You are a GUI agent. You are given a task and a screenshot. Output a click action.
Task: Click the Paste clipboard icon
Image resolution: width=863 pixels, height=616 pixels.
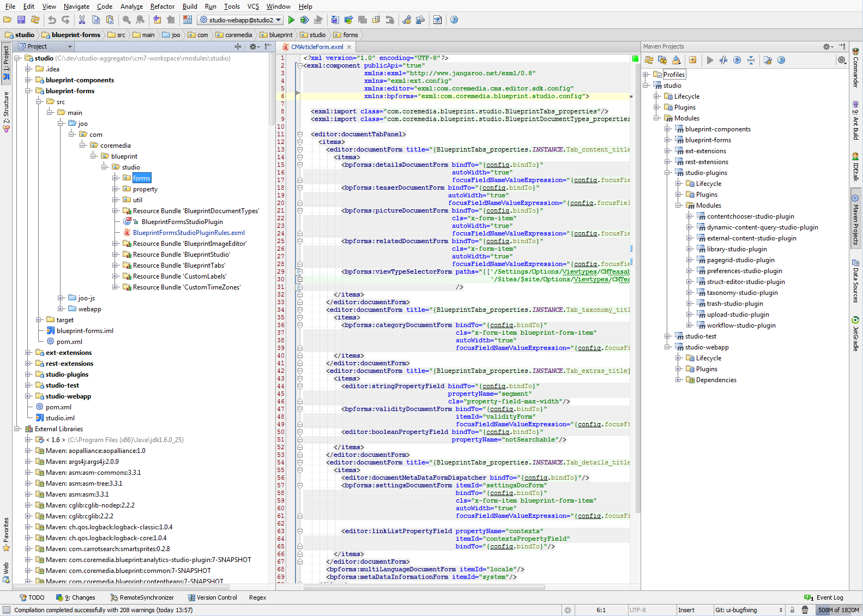[x=110, y=20]
